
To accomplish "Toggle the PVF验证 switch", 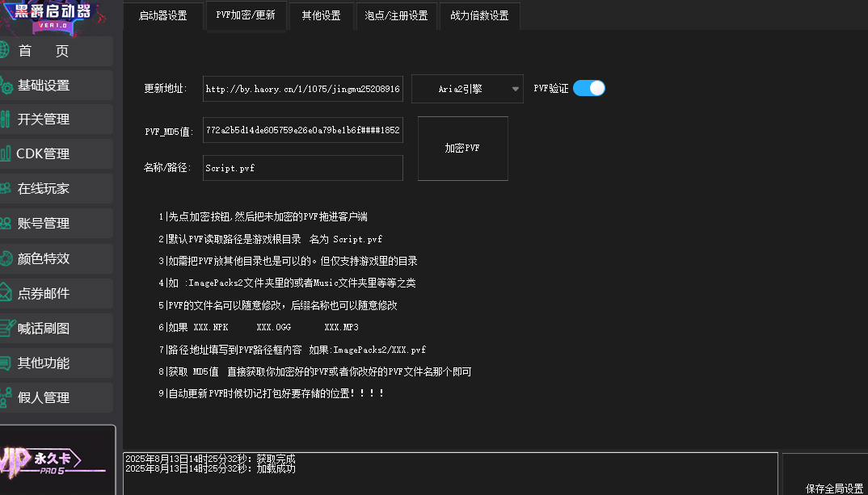I will click(588, 89).
